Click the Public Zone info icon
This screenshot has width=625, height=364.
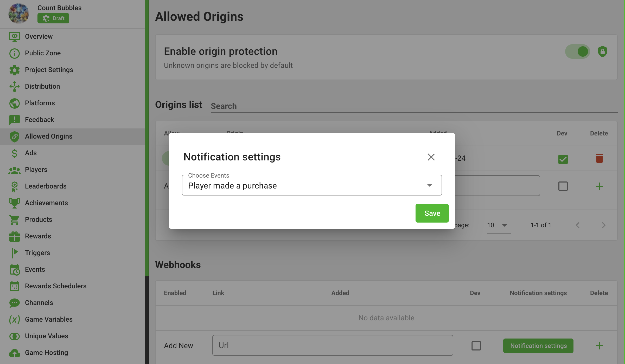(15, 53)
